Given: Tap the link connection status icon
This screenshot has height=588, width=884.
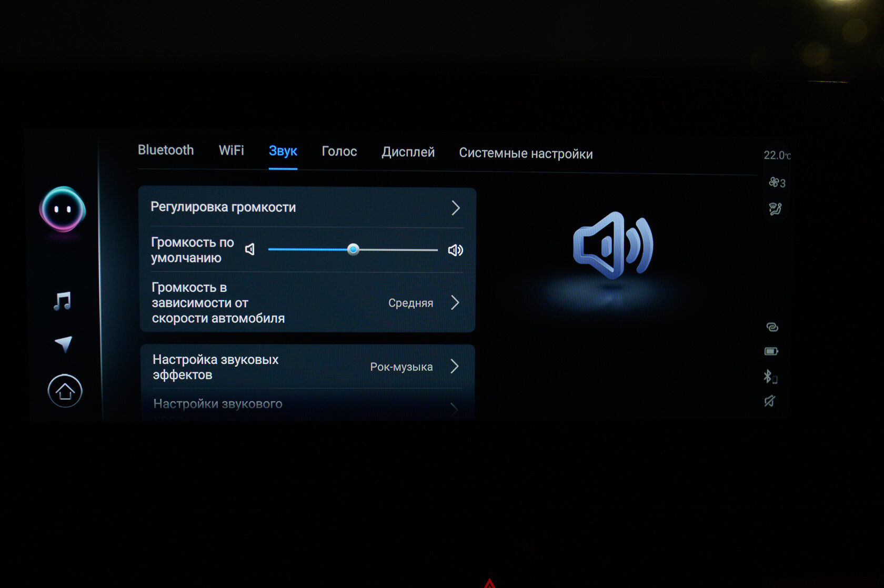Looking at the screenshot, I should pos(772,327).
